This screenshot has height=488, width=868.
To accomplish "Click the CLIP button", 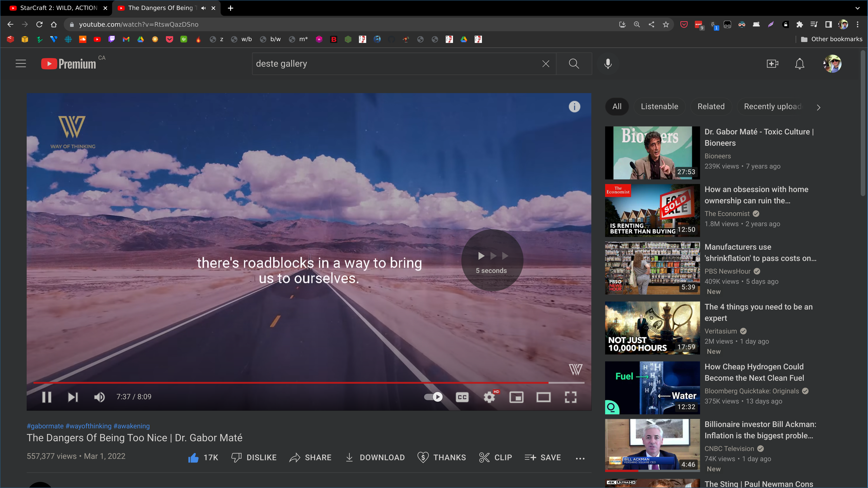I will 495,458.
